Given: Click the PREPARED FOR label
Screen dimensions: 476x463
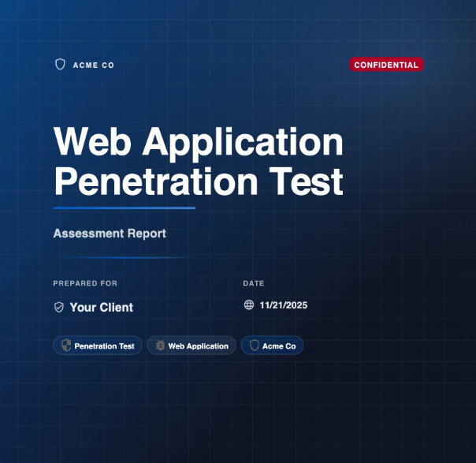Looking at the screenshot, I should click(x=85, y=283).
